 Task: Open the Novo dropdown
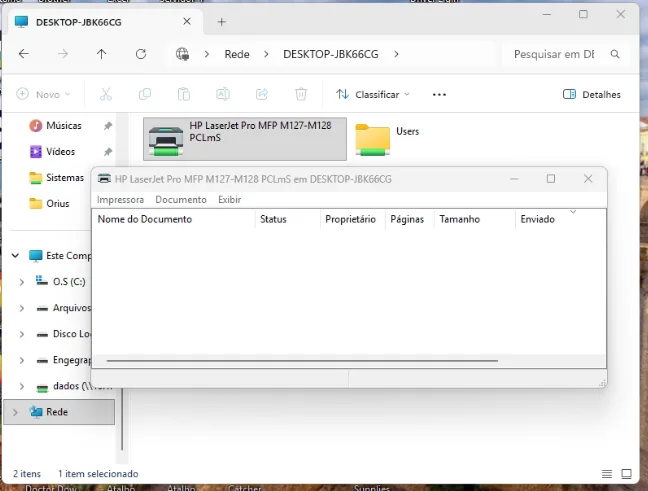click(x=43, y=94)
